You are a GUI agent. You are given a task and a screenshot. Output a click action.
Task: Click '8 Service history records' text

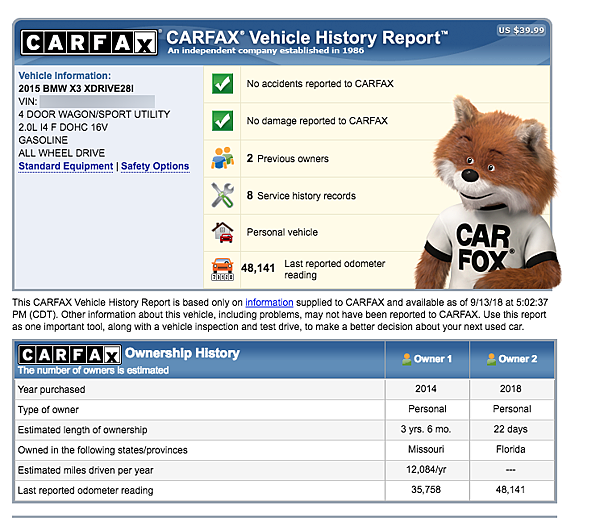pos(301,195)
